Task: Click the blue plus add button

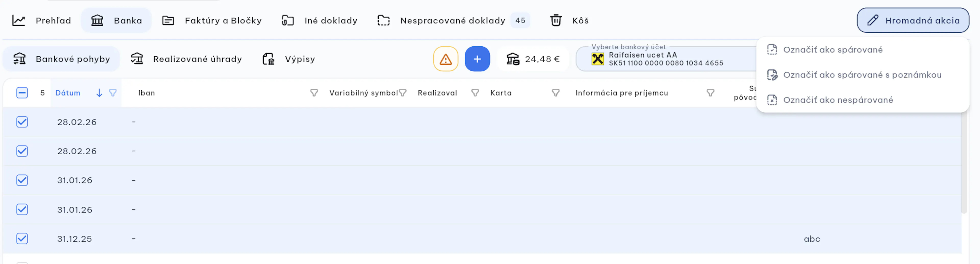Action: coord(477,59)
